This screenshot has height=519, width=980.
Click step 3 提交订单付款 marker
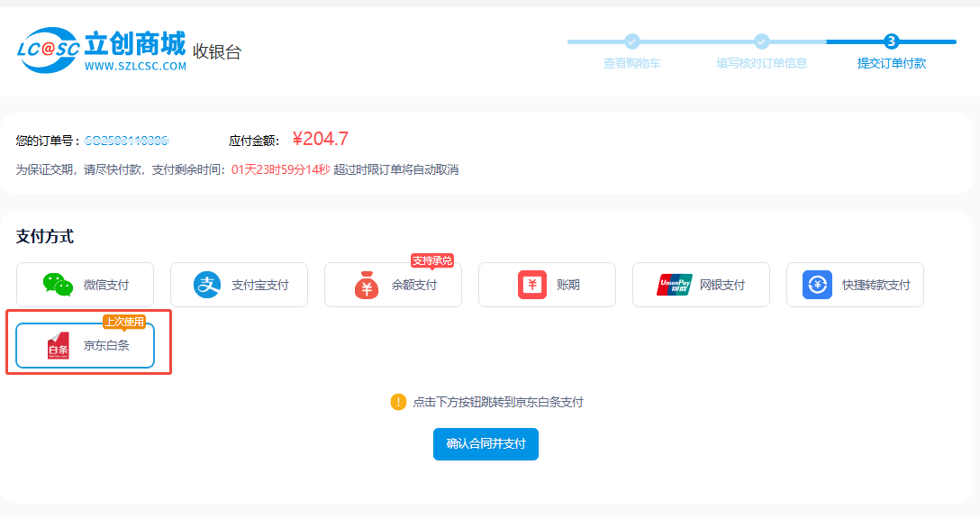(892, 41)
